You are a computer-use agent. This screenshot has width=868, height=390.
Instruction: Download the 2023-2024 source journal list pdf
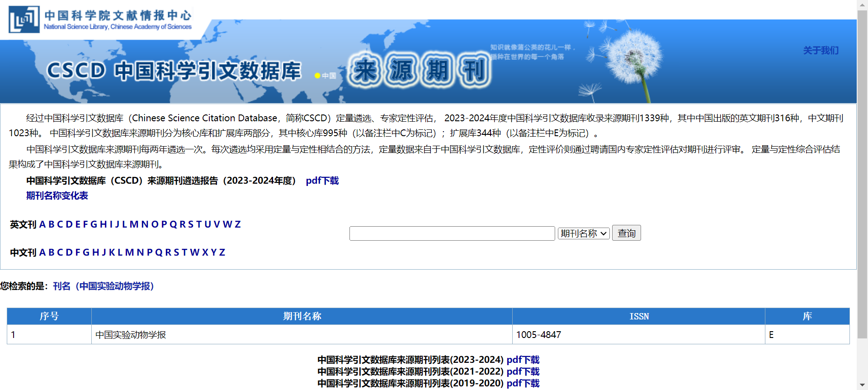click(x=523, y=360)
